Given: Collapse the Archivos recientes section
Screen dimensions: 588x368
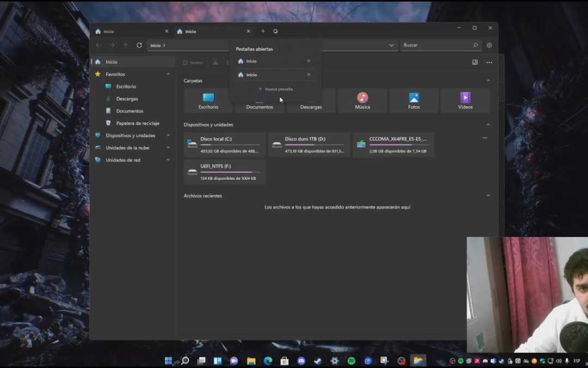Looking at the screenshot, I should point(488,195).
